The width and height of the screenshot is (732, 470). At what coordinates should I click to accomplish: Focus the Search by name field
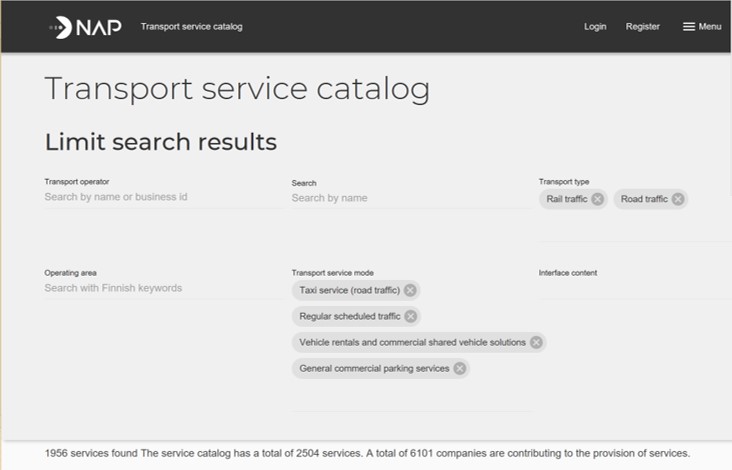pyautogui.click(x=411, y=198)
